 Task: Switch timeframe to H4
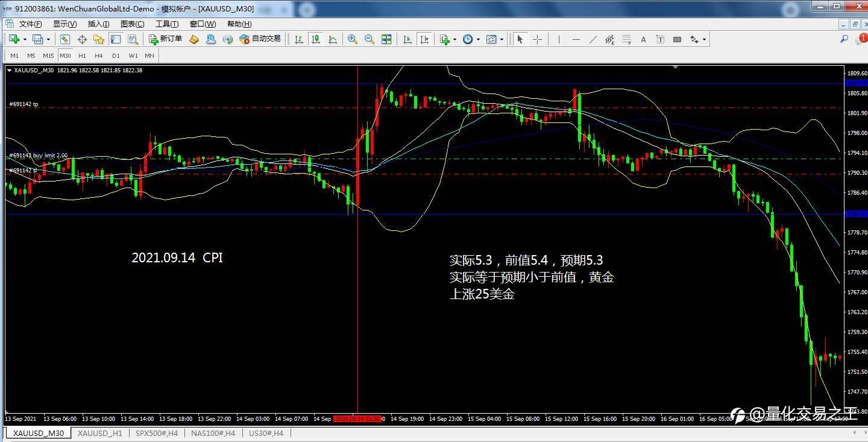pyautogui.click(x=99, y=55)
